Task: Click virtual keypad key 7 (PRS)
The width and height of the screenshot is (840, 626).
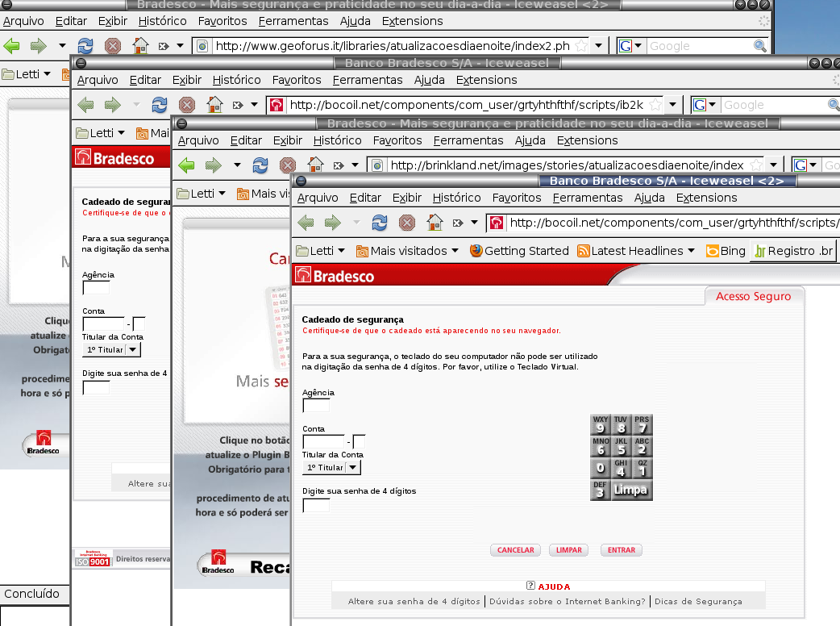Action: click(x=642, y=424)
